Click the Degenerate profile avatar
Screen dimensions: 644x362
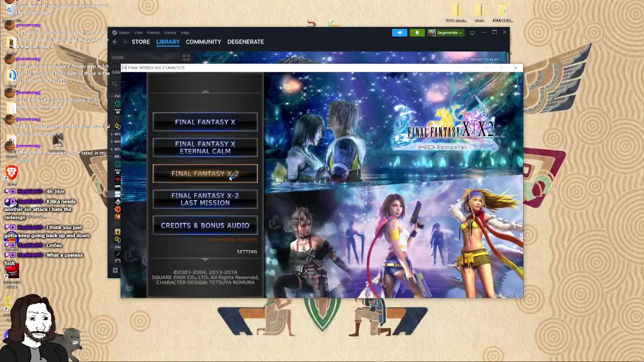coord(431,33)
